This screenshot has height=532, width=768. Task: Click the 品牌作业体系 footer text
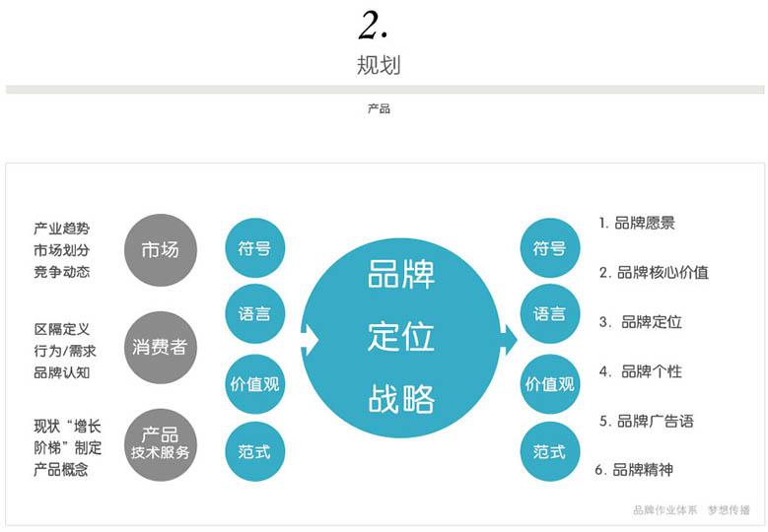[x=664, y=509]
